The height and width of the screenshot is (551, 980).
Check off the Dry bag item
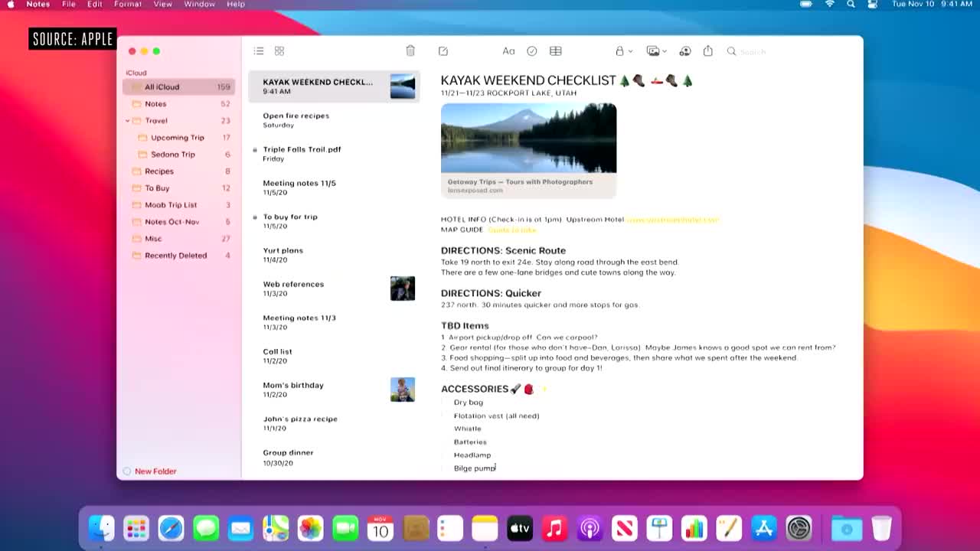point(445,403)
